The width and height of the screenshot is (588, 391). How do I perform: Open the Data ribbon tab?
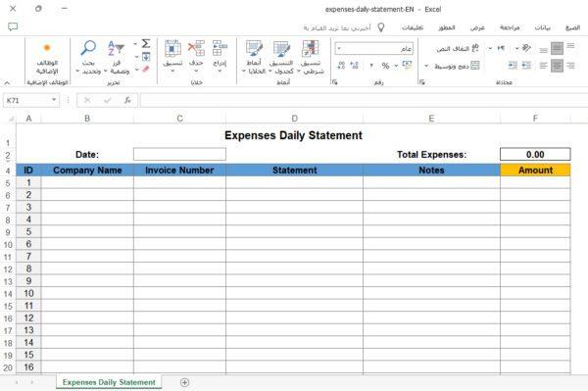click(x=542, y=27)
